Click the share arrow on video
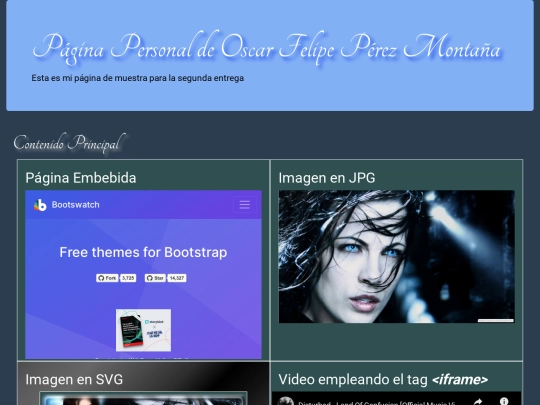Image resolution: width=540 pixels, height=405 pixels. coord(478,401)
